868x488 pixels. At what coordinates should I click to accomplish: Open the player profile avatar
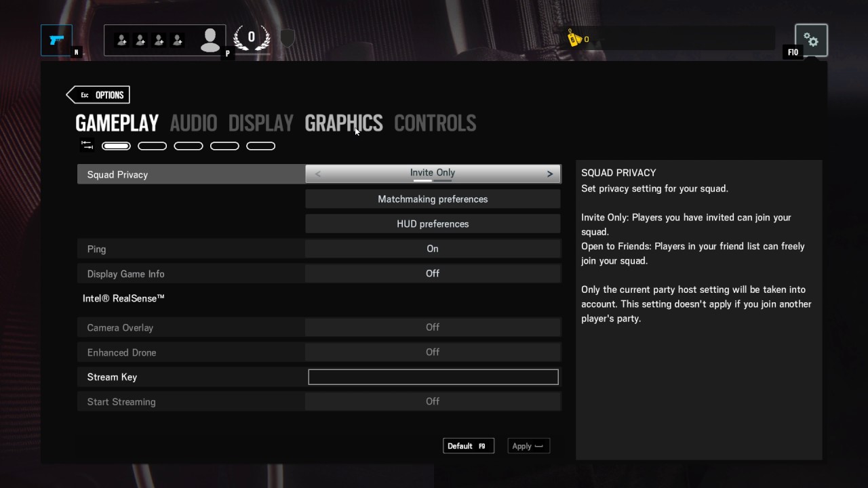click(211, 41)
